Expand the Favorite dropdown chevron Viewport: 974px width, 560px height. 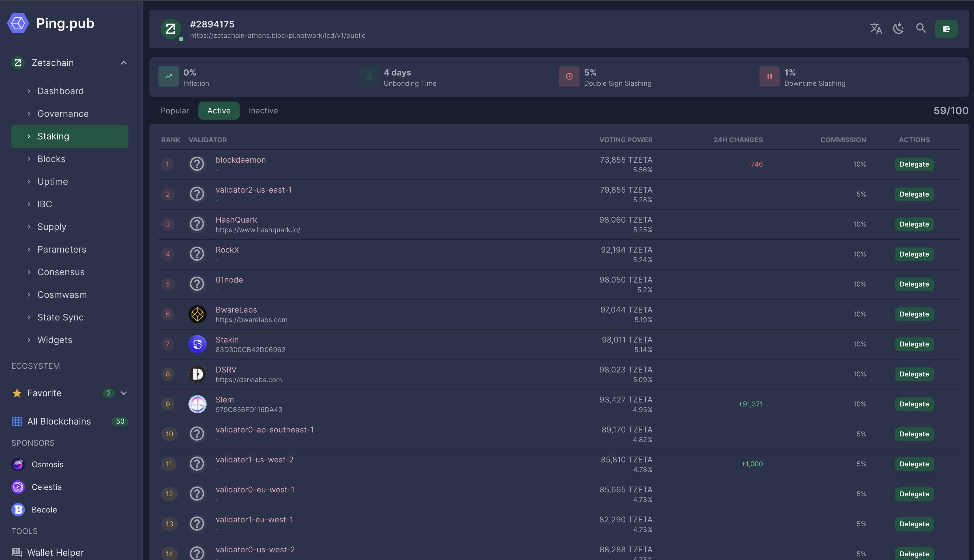(124, 393)
